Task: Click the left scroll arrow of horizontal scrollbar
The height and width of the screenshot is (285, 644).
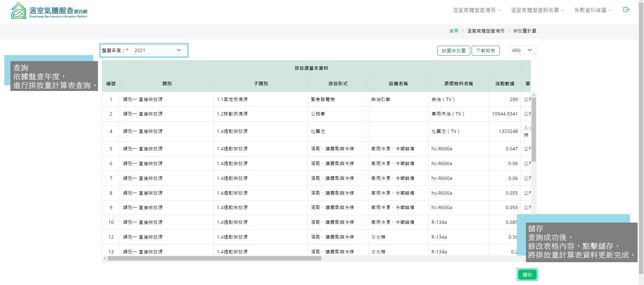Action: (105, 258)
